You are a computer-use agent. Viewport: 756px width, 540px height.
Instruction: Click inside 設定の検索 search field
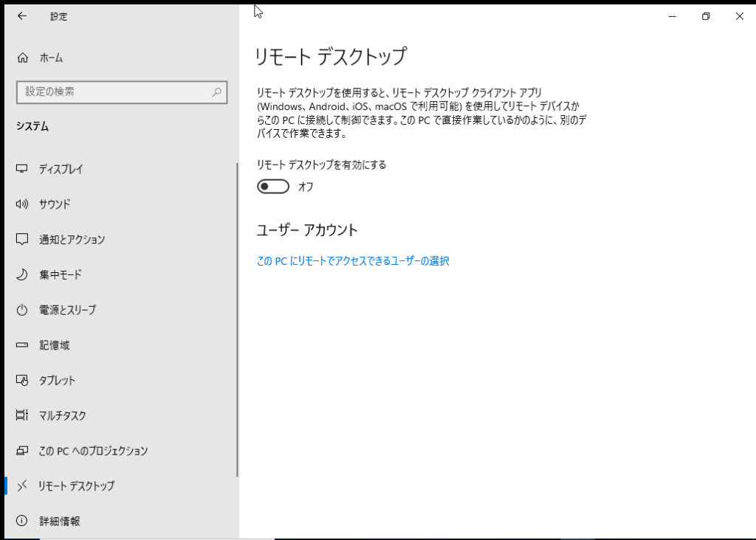tap(111, 92)
